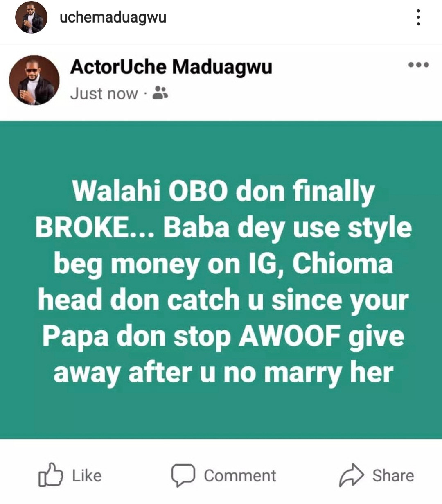Open the vertical three-dot post menu
The width and height of the screenshot is (442, 504).
pos(418,18)
